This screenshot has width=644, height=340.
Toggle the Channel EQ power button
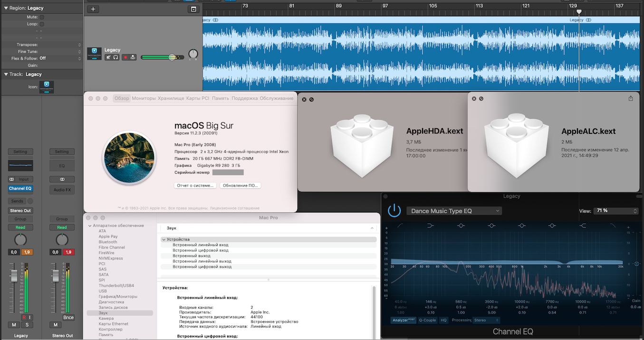394,211
